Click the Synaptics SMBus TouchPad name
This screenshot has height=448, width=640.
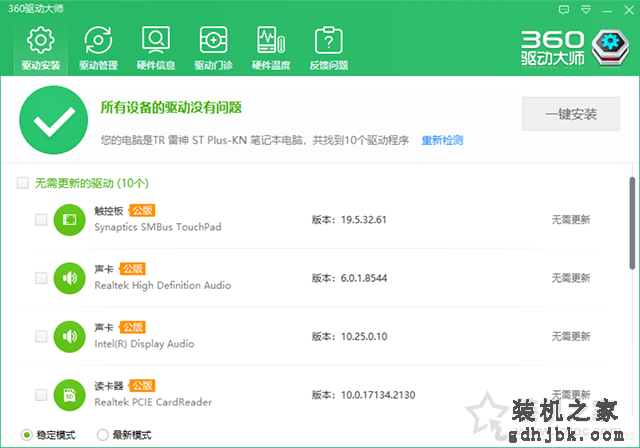tap(158, 227)
